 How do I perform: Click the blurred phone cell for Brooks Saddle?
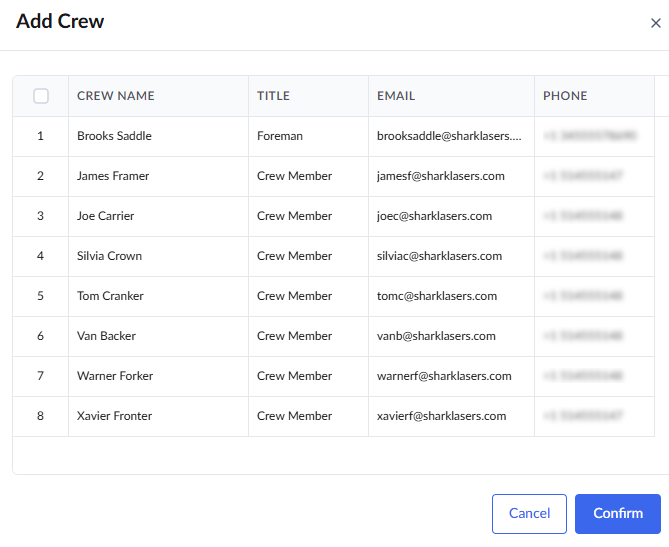[594, 136]
